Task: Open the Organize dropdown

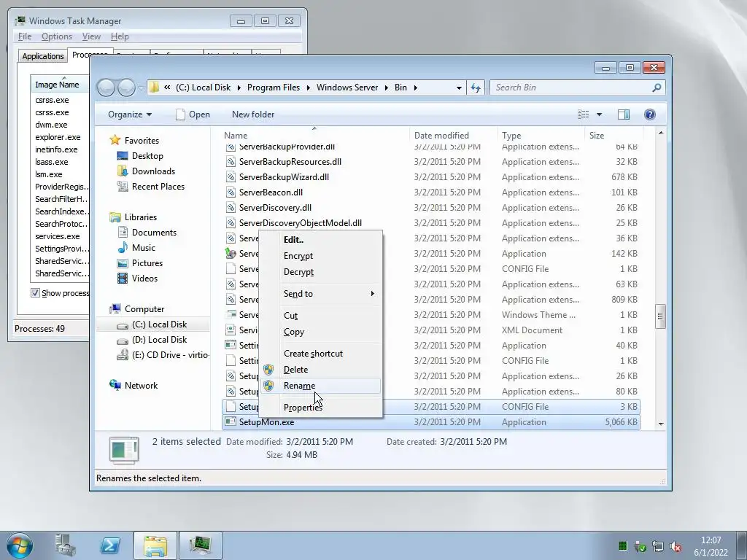Action: coord(130,114)
